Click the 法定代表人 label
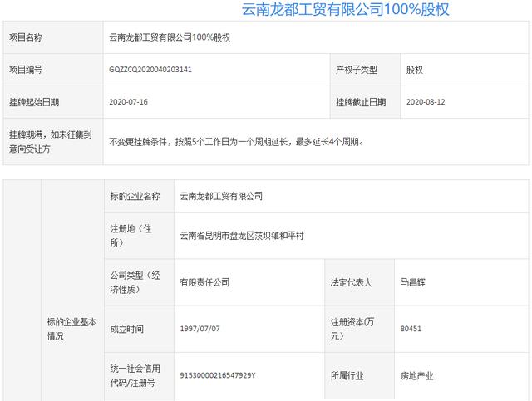The height and width of the screenshot is (401, 532). point(351,282)
